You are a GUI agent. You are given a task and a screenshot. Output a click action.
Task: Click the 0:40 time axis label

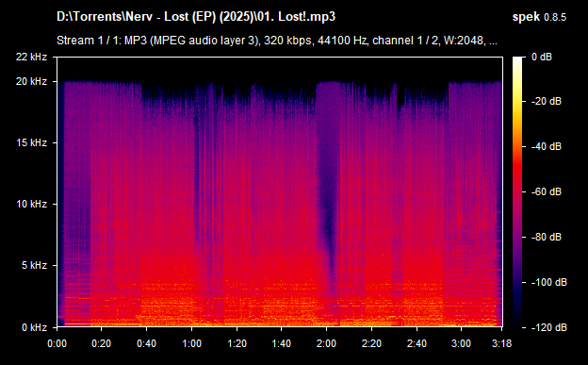[147, 343]
